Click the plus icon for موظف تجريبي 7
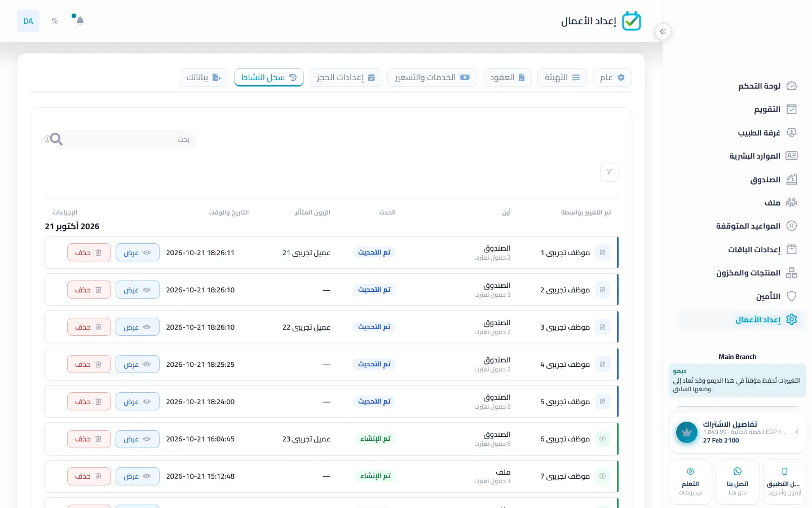Image resolution: width=812 pixels, height=508 pixels. (x=602, y=476)
